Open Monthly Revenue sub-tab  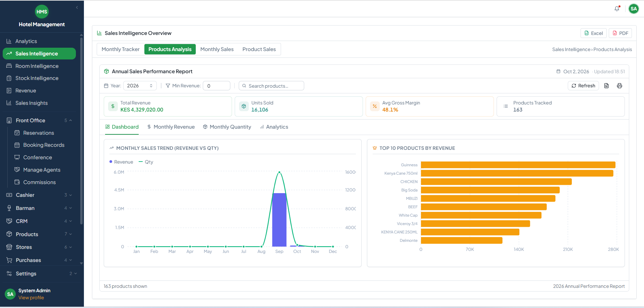(171, 127)
